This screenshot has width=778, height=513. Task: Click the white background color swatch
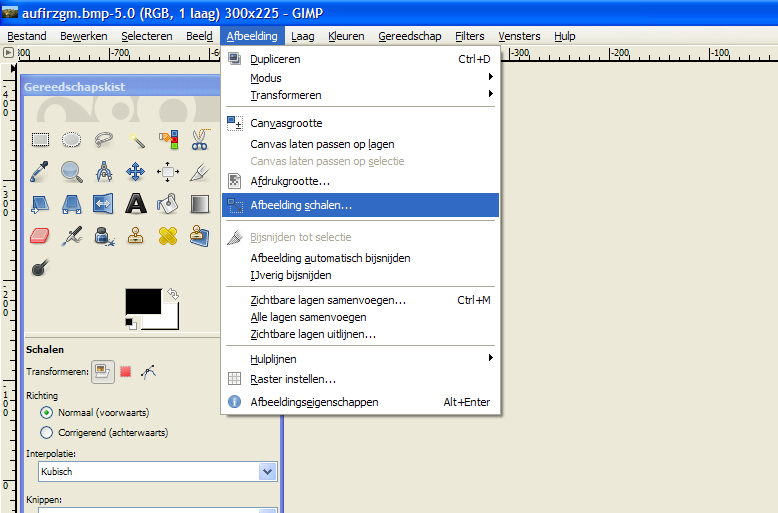pos(170,321)
